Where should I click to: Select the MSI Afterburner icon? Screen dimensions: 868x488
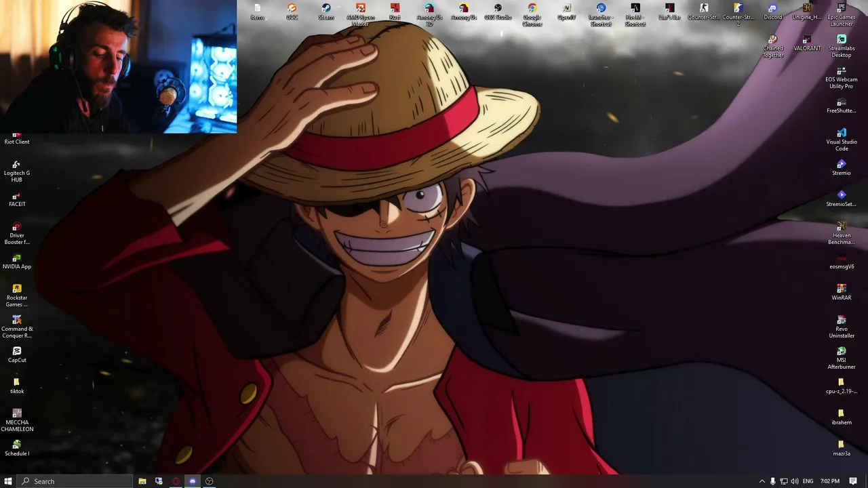point(842,358)
